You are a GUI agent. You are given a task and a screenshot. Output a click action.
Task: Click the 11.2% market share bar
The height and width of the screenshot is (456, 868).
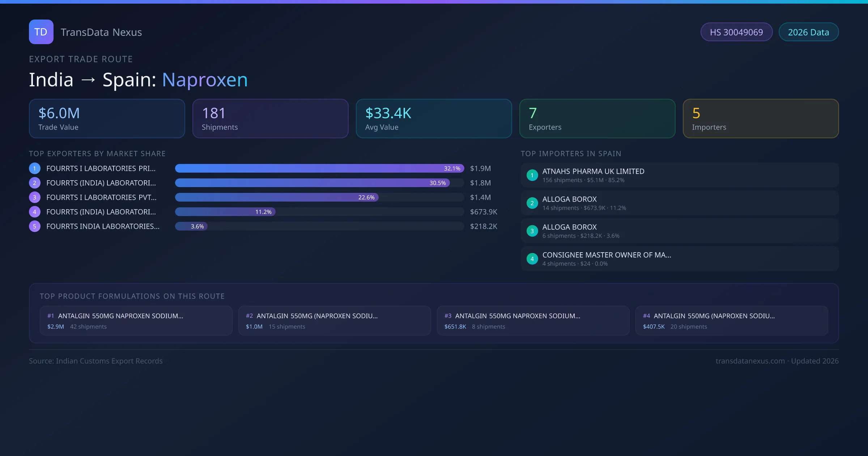225,212
